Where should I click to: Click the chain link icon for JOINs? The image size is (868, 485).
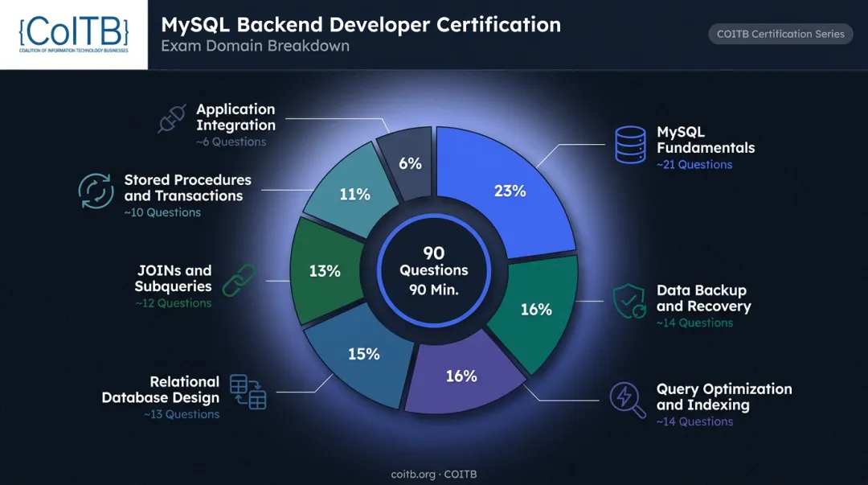(x=239, y=281)
